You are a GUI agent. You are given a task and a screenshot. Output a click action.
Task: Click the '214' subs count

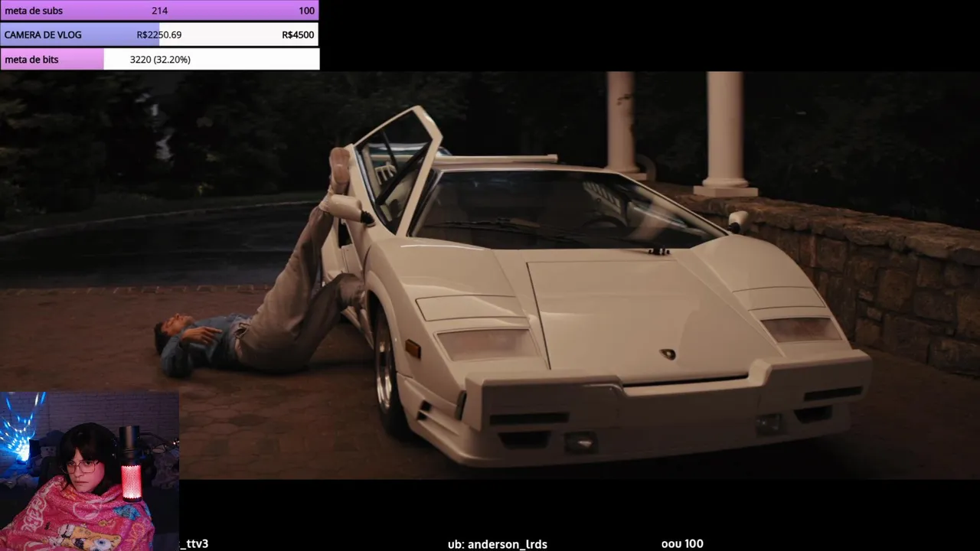pyautogui.click(x=159, y=11)
